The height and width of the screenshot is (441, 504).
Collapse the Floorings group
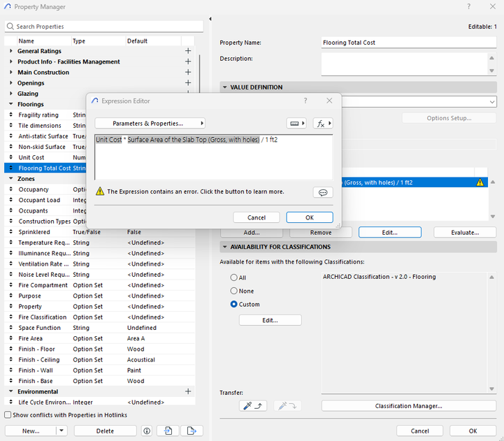11,104
